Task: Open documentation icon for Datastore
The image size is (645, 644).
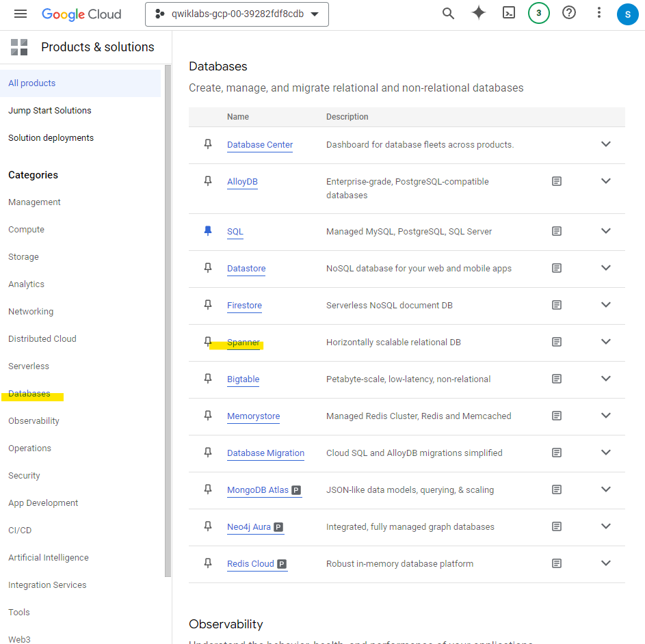Action: click(557, 268)
